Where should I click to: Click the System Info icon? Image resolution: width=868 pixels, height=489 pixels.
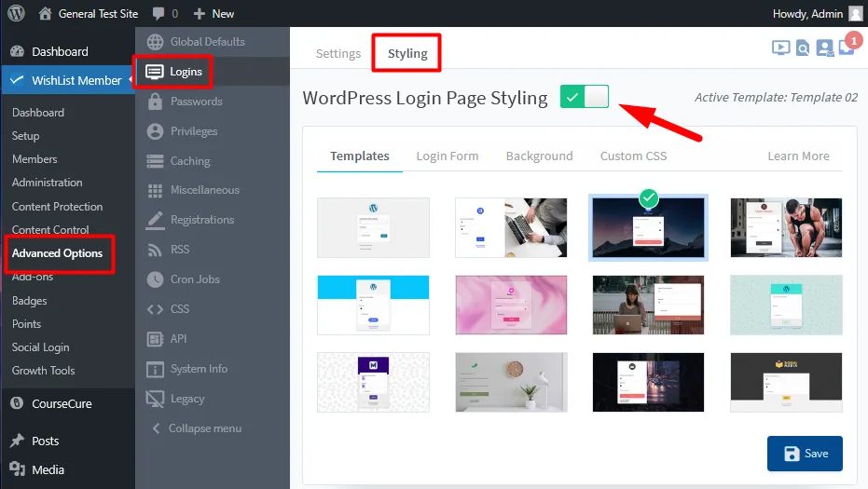[155, 369]
